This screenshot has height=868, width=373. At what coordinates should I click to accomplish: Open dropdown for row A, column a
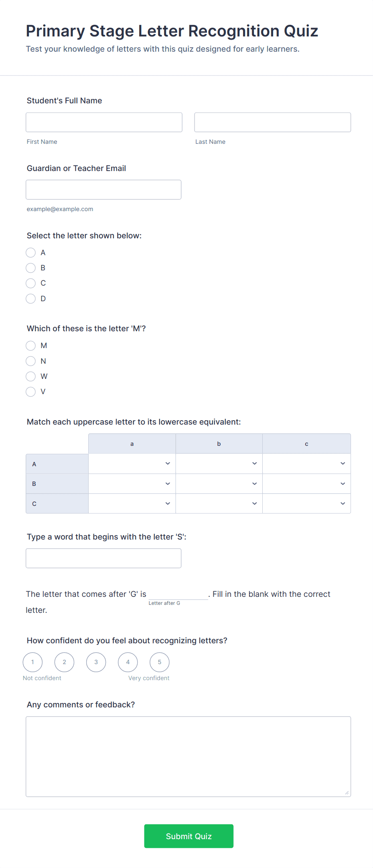coord(132,463)
